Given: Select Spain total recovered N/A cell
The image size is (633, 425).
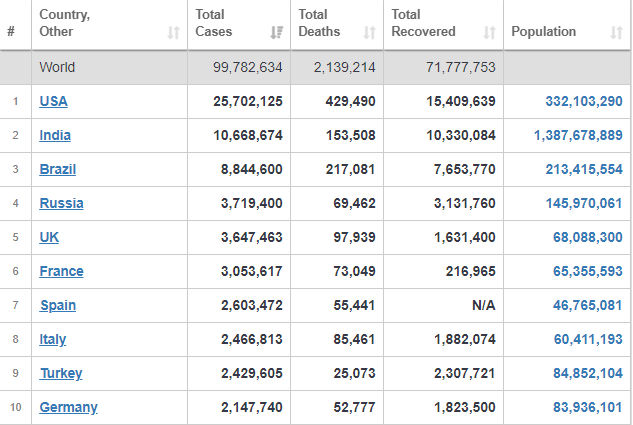Looking at the screenshot, I should tap(484, 305).
